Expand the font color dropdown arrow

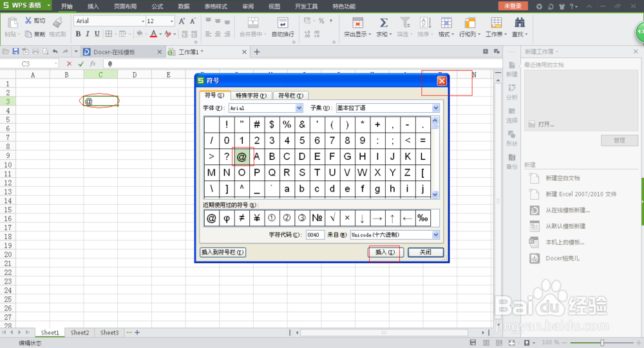pyautogui.click(x=160, y=34)
